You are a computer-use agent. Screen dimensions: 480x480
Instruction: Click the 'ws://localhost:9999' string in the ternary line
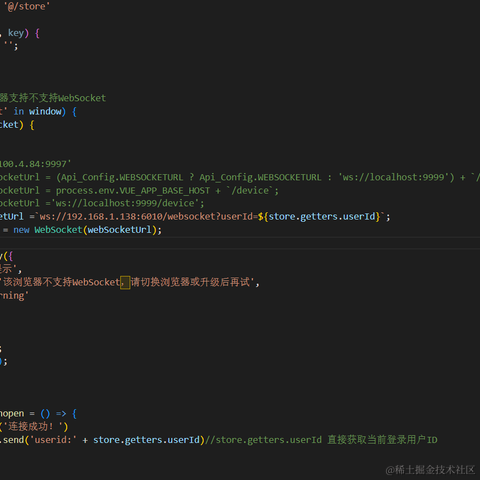pos(394,177)
